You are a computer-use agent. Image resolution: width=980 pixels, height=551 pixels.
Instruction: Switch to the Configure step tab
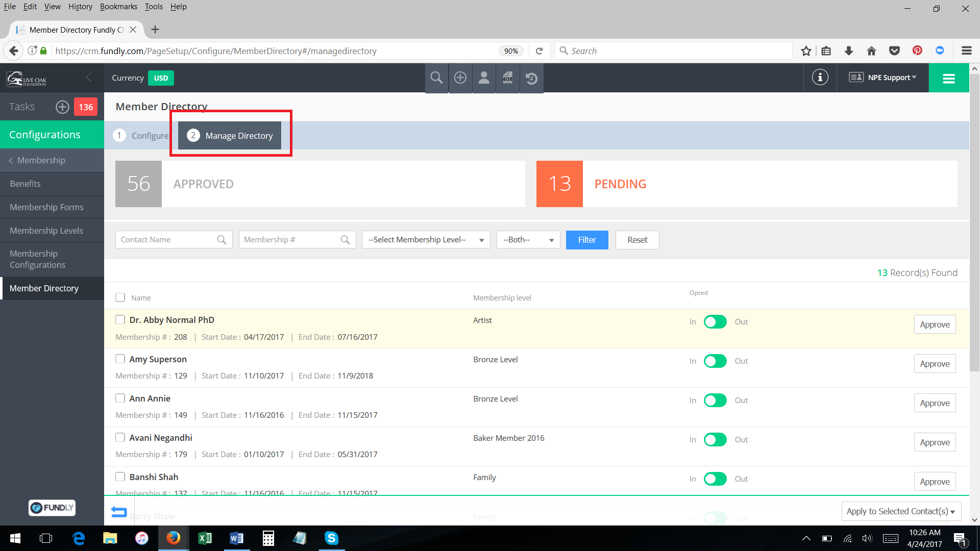click(x=141, y=136)
